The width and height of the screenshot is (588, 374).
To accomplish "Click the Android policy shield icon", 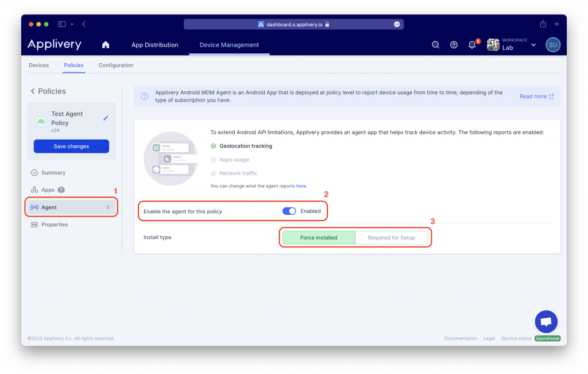I will click(41, 121).
